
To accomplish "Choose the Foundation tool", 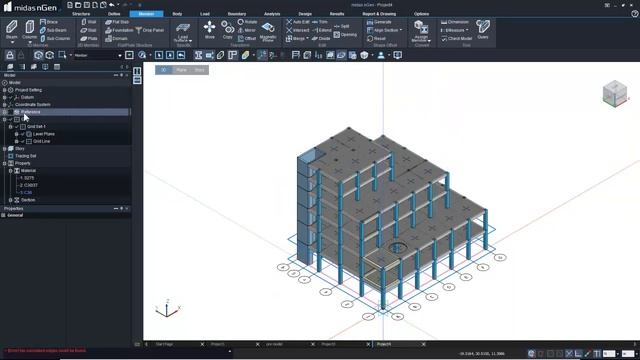I will 119,30.
